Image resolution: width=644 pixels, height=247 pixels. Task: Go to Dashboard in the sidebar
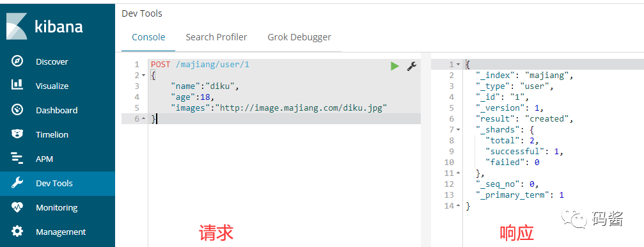(x=57, y=110)
